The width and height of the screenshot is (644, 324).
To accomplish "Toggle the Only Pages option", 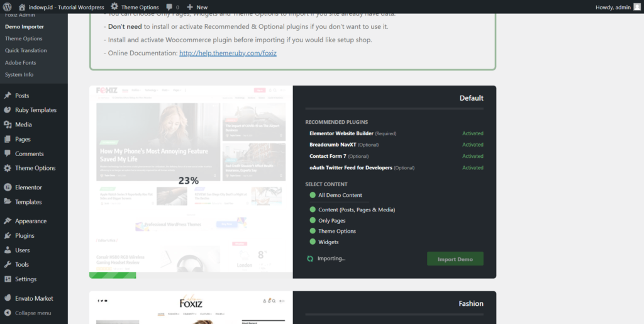I will point(313,221).
